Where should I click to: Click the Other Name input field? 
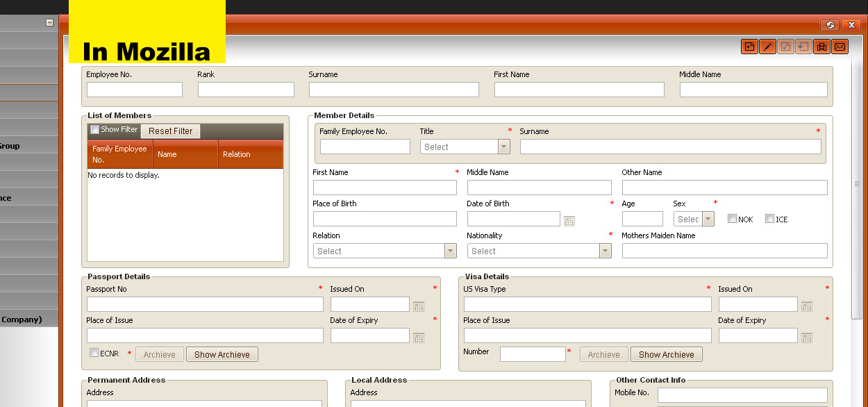click(725, 188)
